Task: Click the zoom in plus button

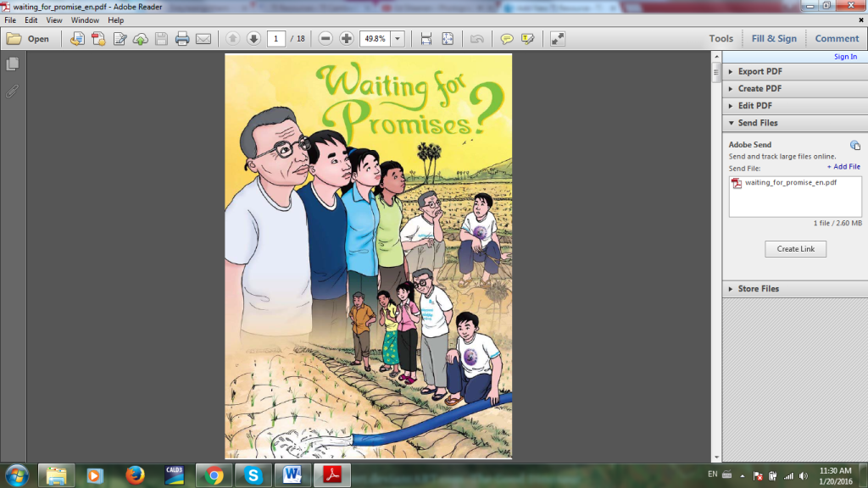Action: pos(346,38)
